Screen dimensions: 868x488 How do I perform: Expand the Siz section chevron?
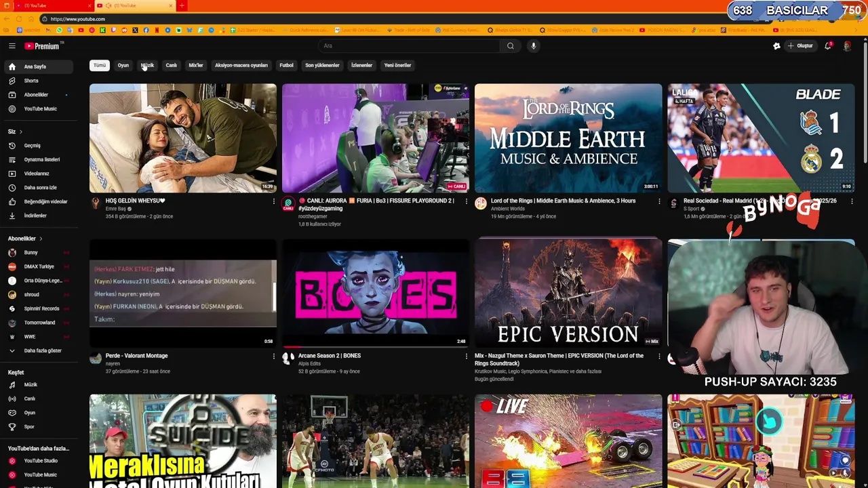20,131
